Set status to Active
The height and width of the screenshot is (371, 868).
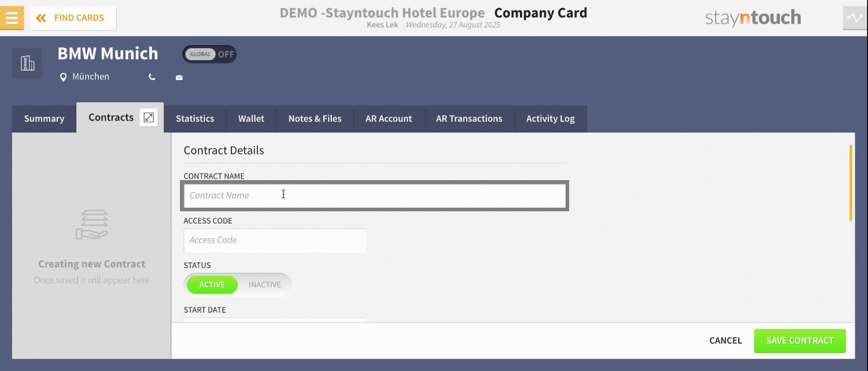pos(212,285)
